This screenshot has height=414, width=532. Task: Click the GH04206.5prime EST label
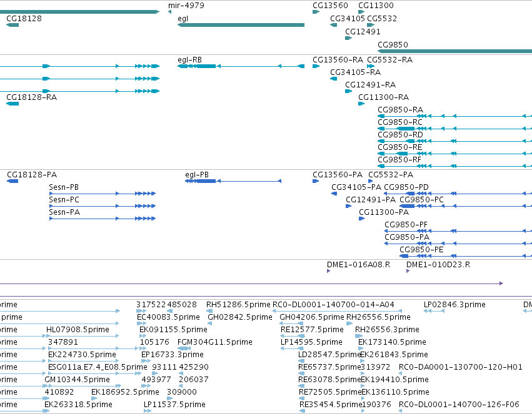tap(312, 317)
